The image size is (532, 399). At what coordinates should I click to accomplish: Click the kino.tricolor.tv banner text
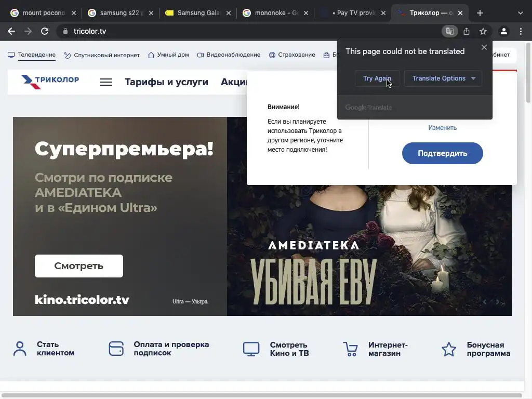(x=82, y=300)
